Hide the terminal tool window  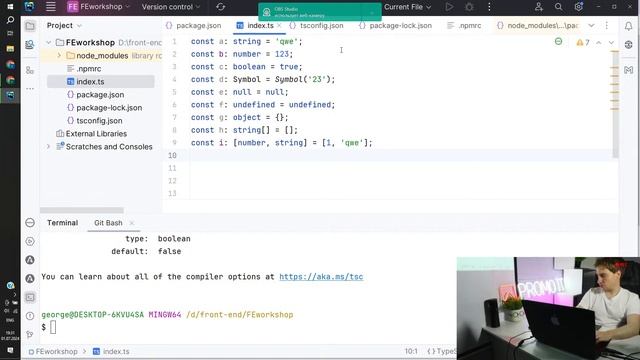click(x=30, y=222)
